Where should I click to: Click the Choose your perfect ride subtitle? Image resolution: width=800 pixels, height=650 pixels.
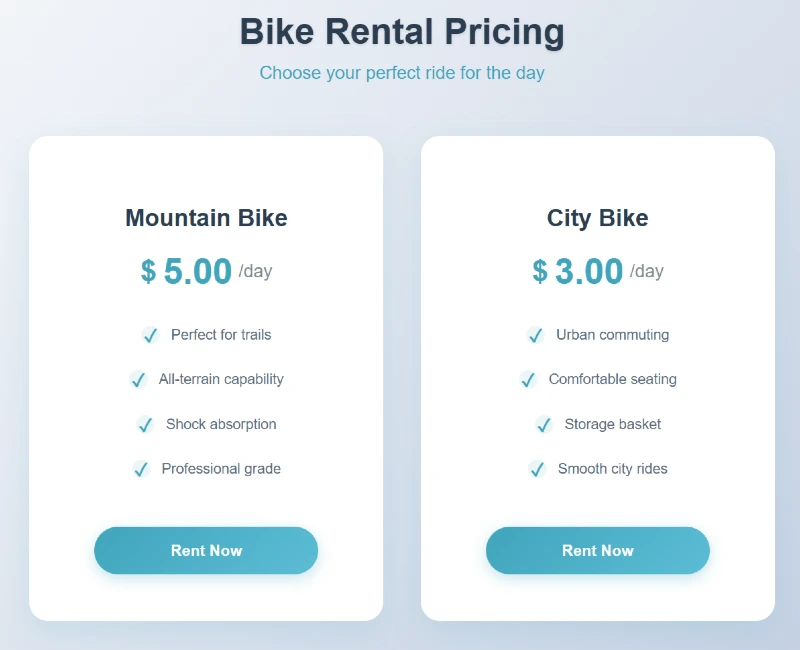[402, 73]
